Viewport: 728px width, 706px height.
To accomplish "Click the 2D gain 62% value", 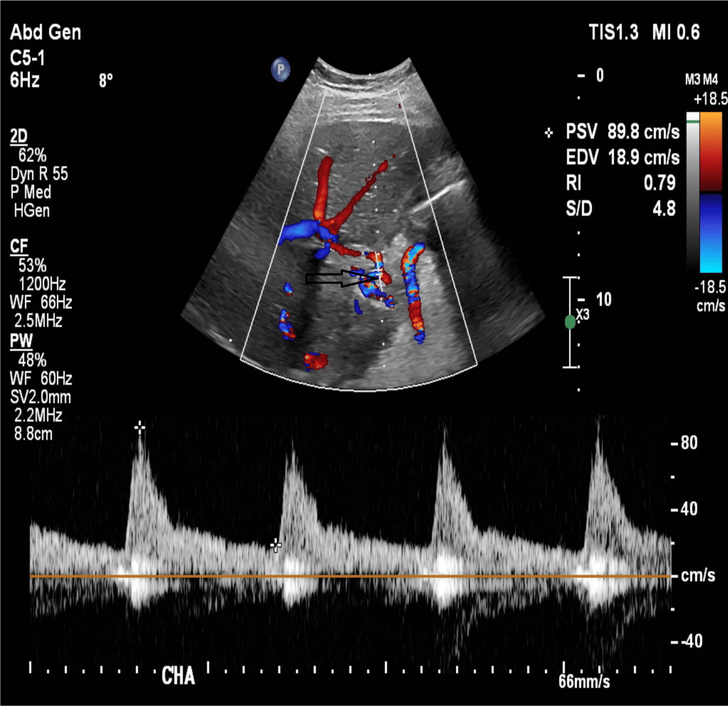I will pos(32,155).
